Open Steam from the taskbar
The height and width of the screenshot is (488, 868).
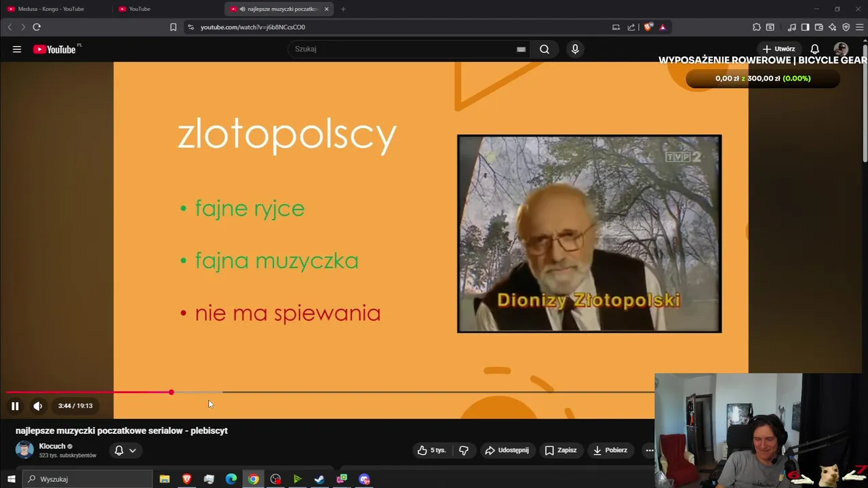(319, 479)
